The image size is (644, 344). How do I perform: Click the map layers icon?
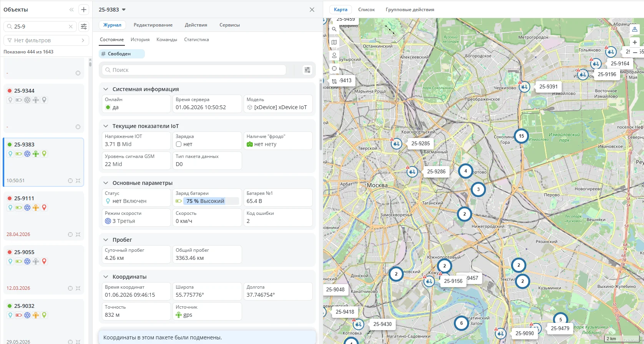(334, 42)
